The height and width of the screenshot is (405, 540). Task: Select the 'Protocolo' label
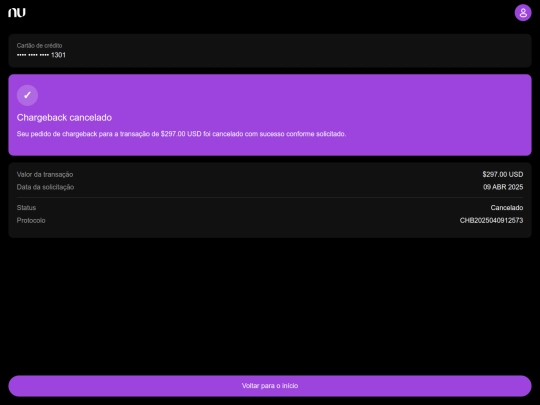31,220
